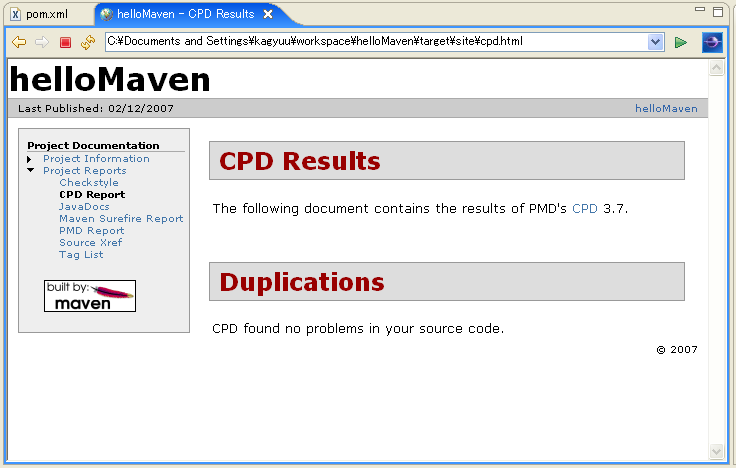This screenshot has width=736, height=468.
Task: Click the helloMaven breadcrumb link
Action: [x=666, y=108]
